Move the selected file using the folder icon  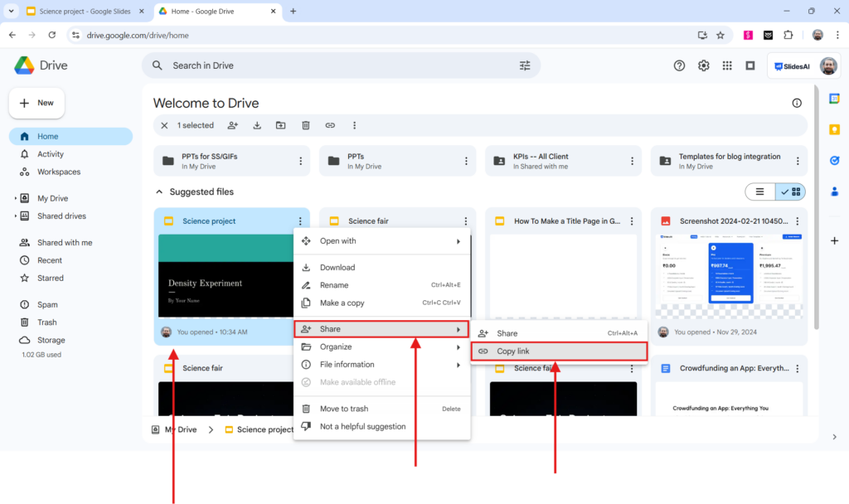pyautogui.click(x=281, y=125)
